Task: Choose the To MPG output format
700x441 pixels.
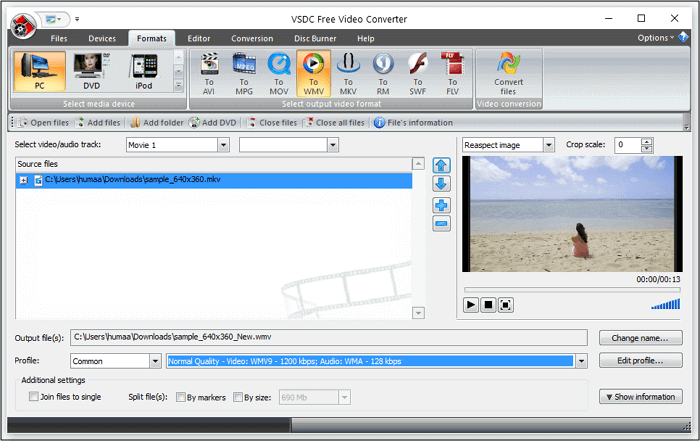Action: coord(245,72)
